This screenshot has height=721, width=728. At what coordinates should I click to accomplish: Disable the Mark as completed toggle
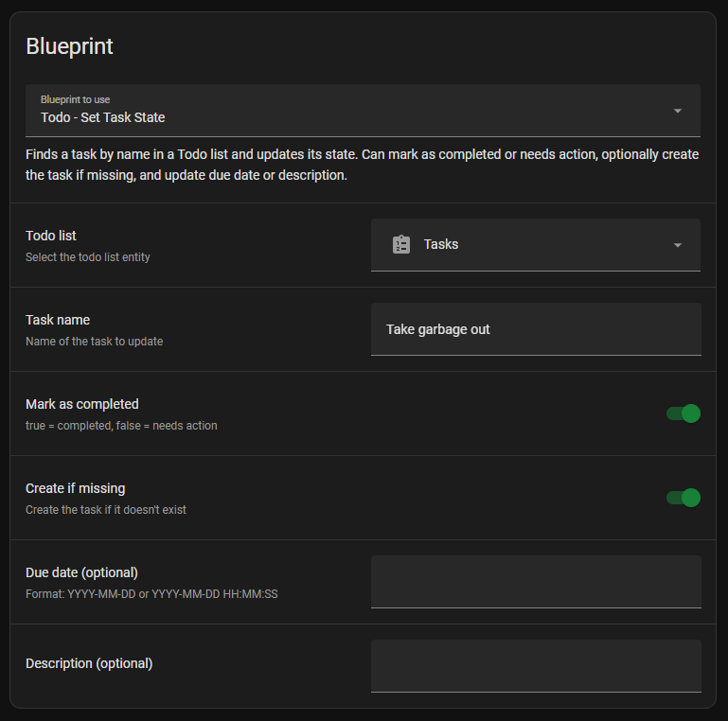[684, 413]
